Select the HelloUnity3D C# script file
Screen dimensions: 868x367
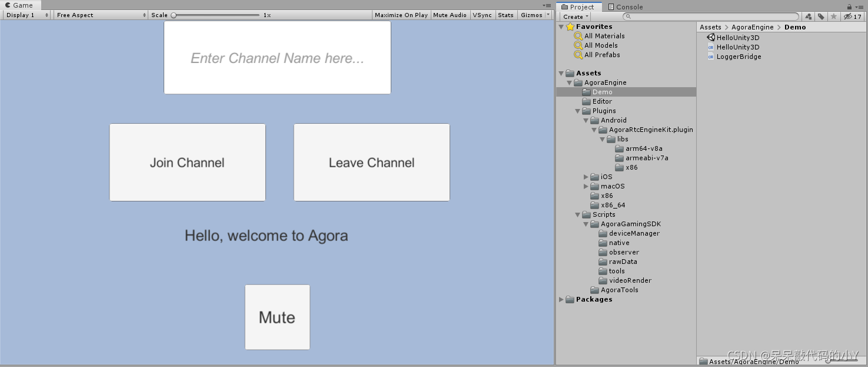[x=733, y=47]
